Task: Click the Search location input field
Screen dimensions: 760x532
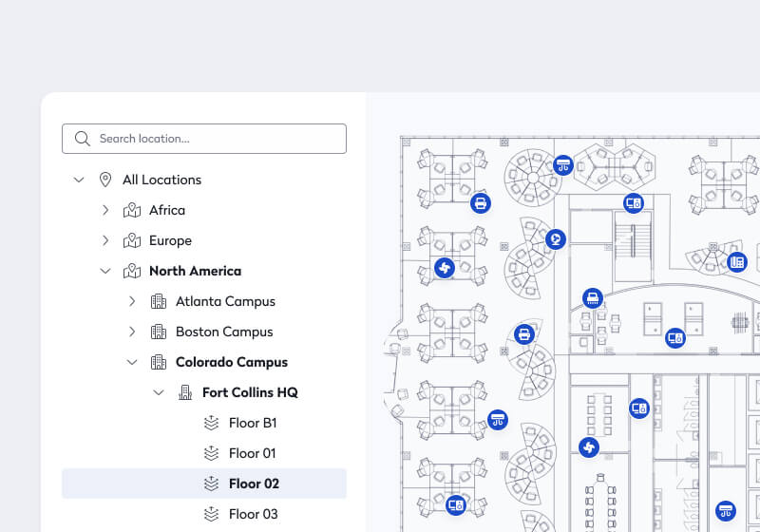Action: [x=217, y=139]
